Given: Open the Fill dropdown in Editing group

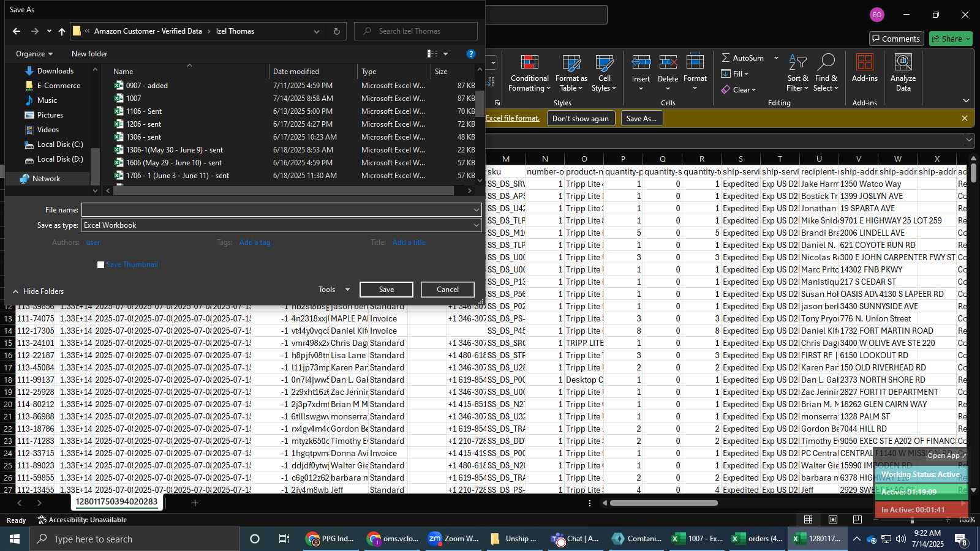Looking at the screenshot, I should pyautogui.click(x=735, y=73).
